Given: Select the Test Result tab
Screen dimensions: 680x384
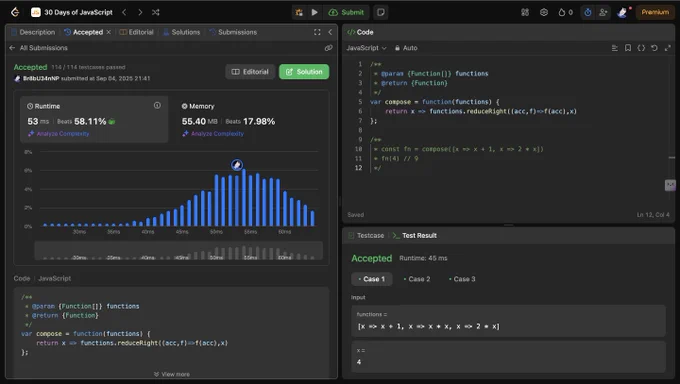Looking at the screenshot, I should click(x=415, y=235).
